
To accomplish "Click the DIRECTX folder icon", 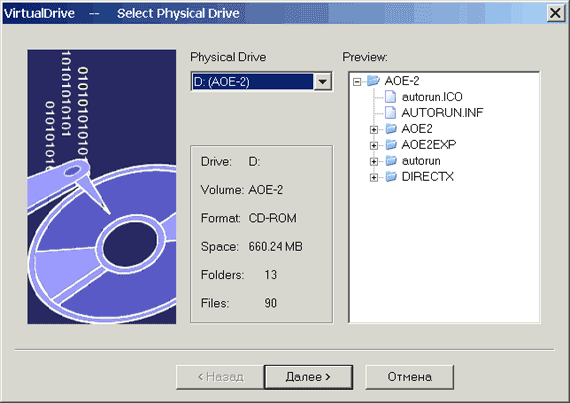I will pos(391,177).
